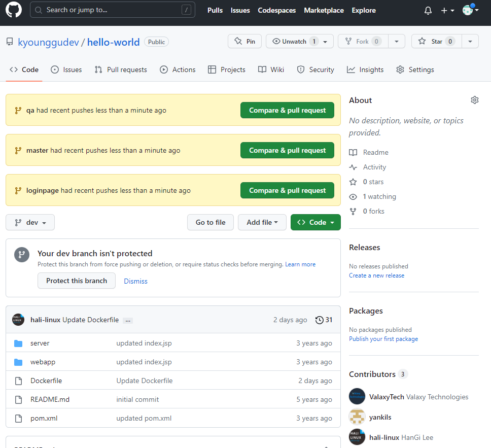Open Pulls in top navigation

(215, 10)
